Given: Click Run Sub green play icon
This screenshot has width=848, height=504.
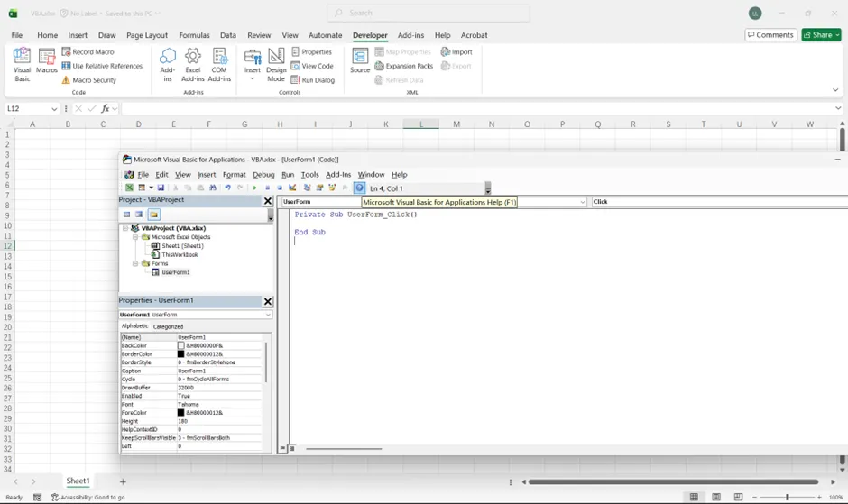Looking at the screenshot, I should click(x=255, y=188).
